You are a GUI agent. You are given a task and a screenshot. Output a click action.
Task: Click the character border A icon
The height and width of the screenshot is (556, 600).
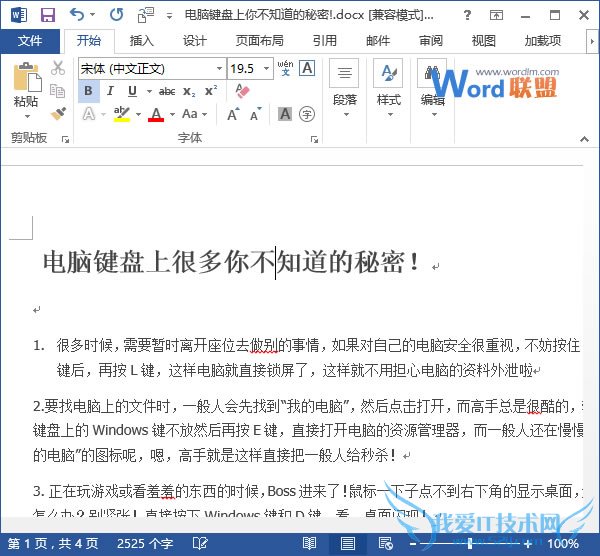(x=307, y=68)
